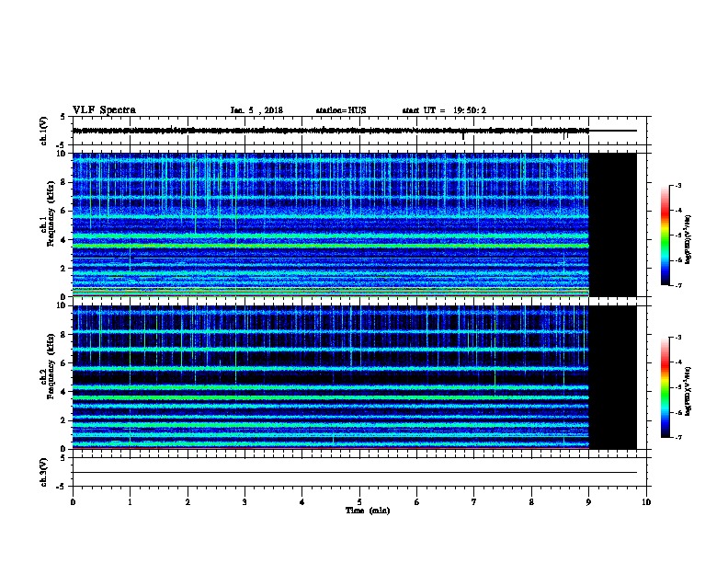
Task: Click the "Time (min)" axis title
Action: pyautogui.click(x=368, y=511)
